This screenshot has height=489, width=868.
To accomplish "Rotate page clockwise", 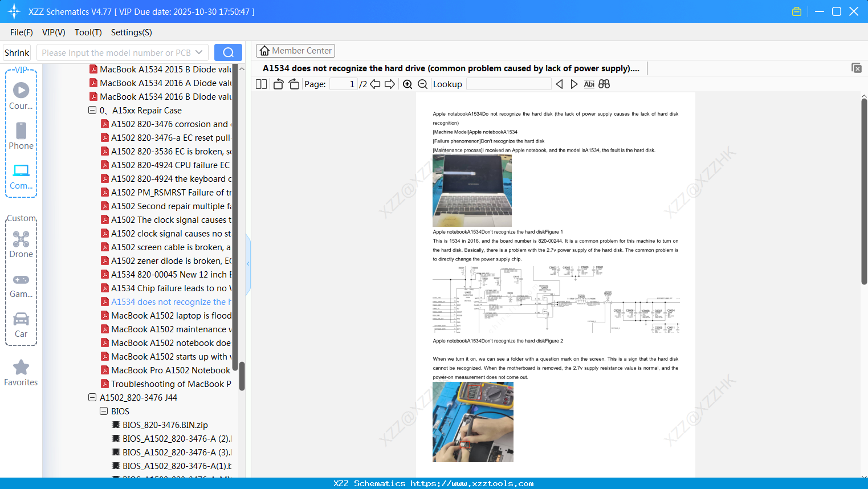I will click(x=294, y=84).
